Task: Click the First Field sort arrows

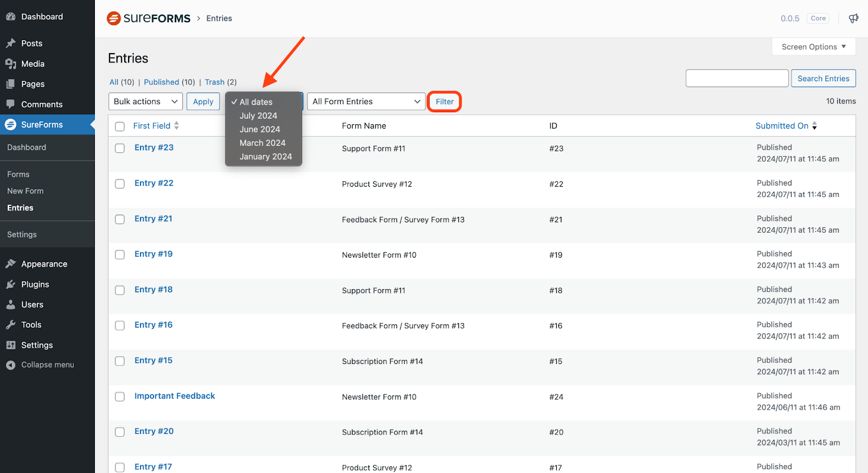Action: [176, 126]
